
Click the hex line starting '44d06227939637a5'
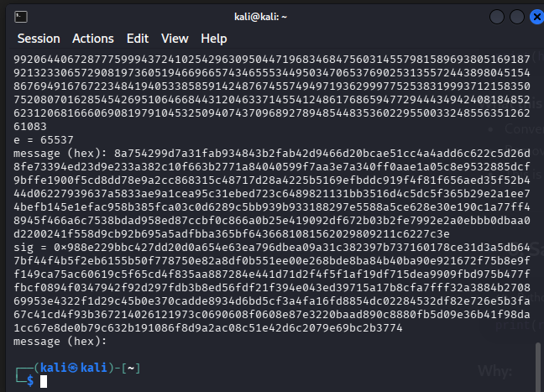[272, 194]
